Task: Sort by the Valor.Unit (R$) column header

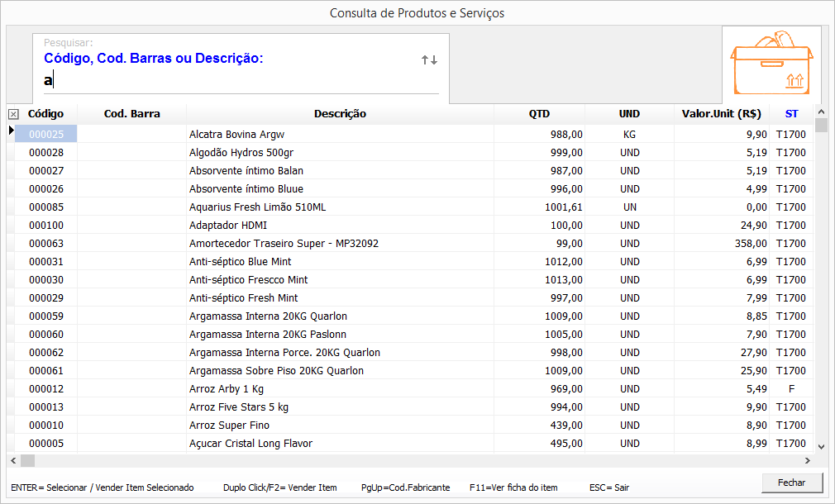Action: 721,114
